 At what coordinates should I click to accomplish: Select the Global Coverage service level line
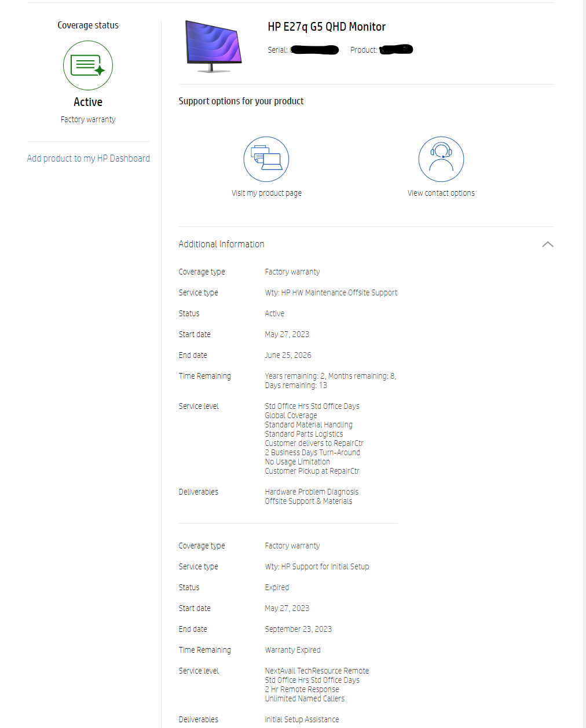point(291,415)
